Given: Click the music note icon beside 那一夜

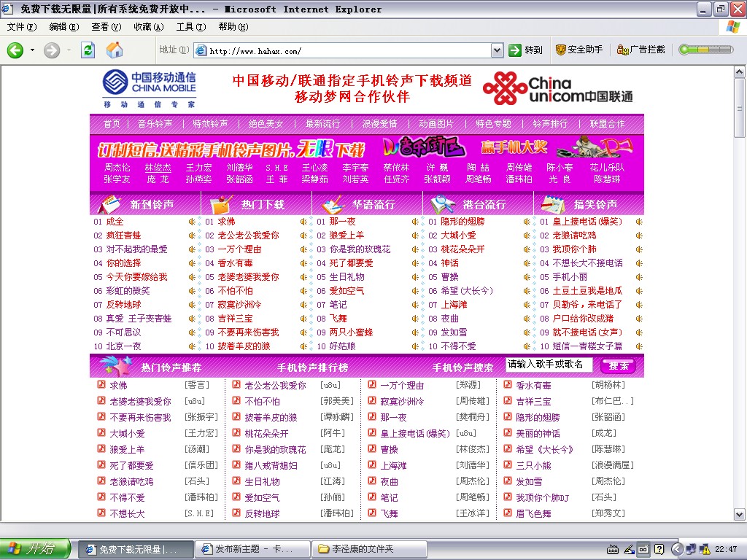Looking at the screenshot, I should click(x=372, y=416).
